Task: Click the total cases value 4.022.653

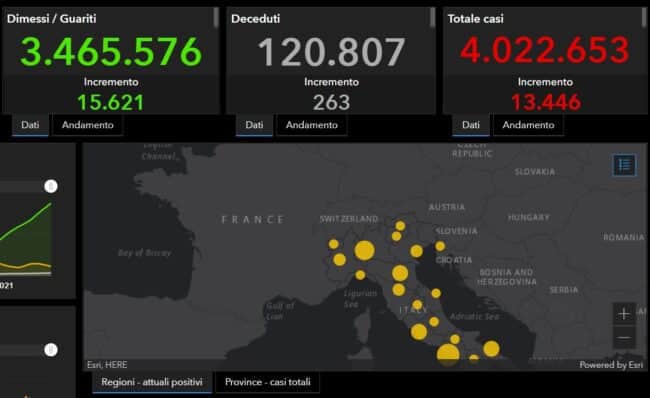Action: click(545, 50)
